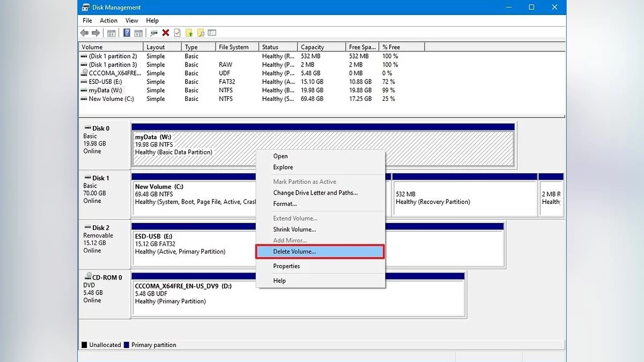Click Change Drive Letter and Paths... option

[x=315, y=193]
